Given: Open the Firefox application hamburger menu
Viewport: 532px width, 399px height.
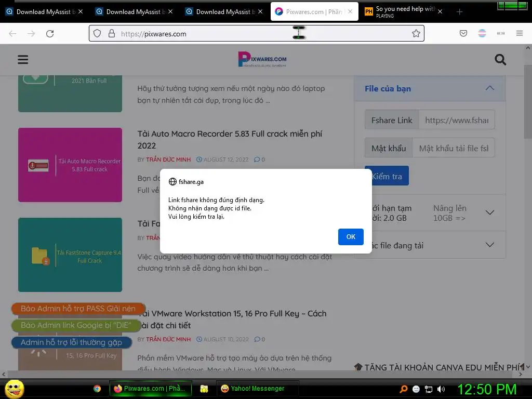Looking at the screenshot, I should click(519, 33).
